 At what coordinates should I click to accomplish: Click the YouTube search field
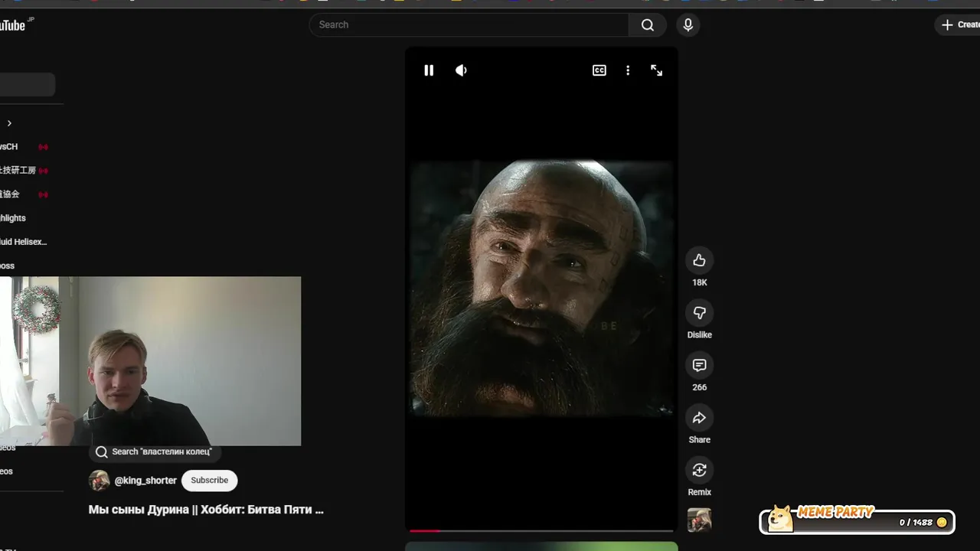[x=469, y=24]
